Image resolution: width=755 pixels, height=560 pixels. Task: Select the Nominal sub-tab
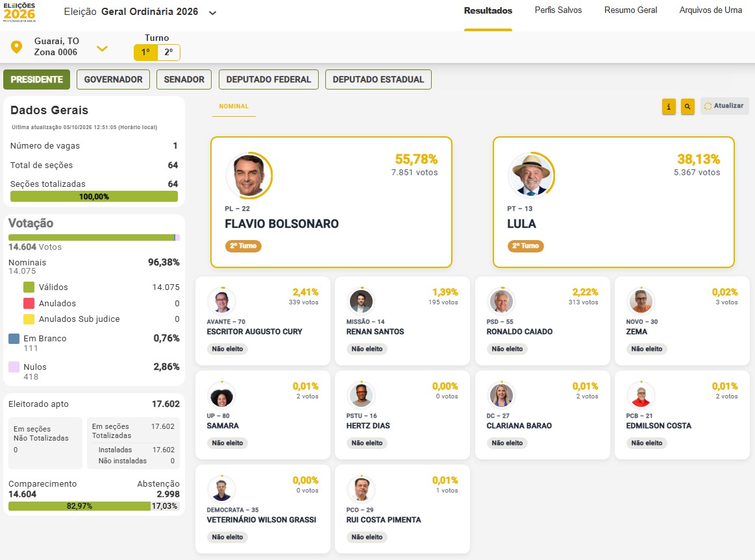(234, 106)
